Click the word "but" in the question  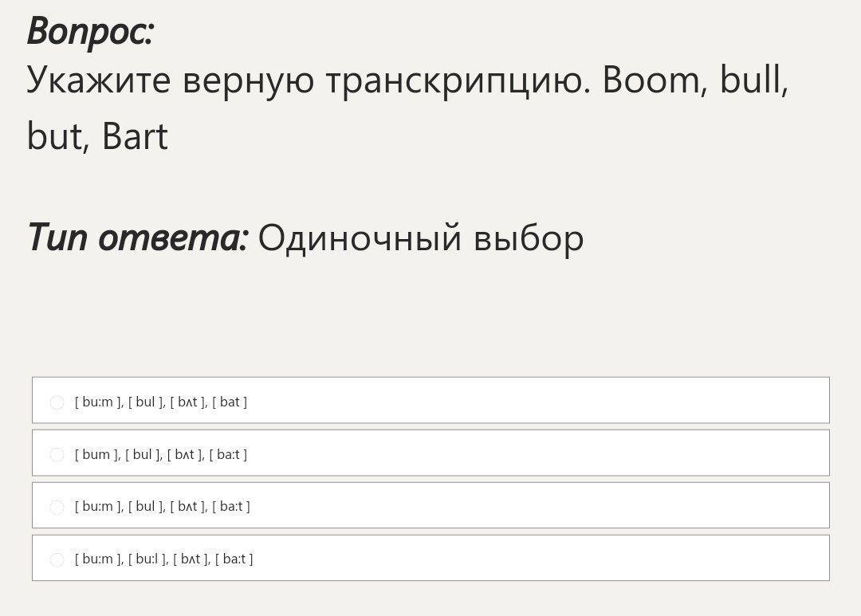(55, 136)
